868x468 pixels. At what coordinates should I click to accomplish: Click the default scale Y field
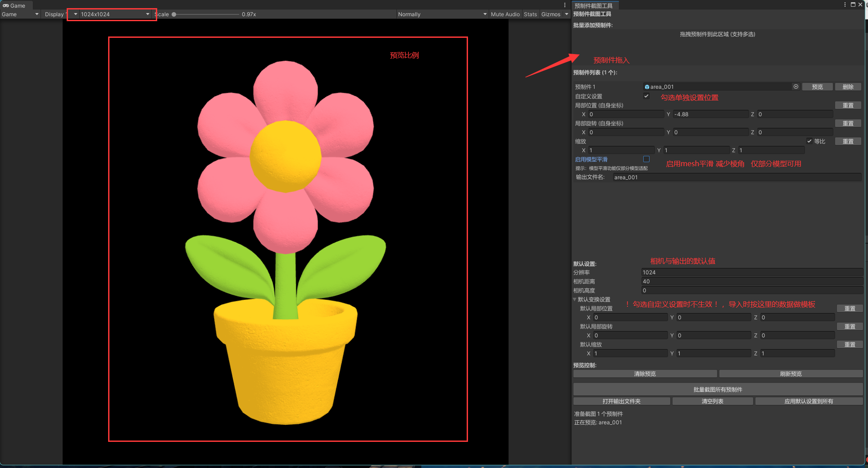pyautogui.click(x=714, y=354)
